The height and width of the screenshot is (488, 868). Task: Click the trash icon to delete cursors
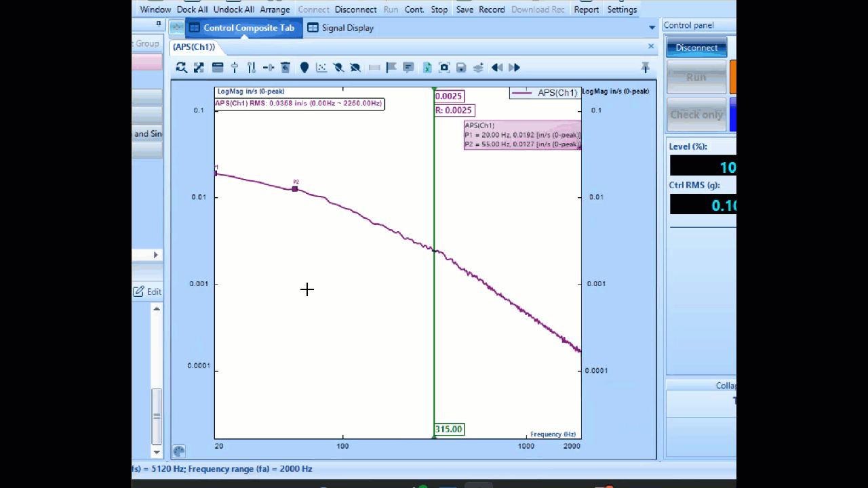tap(285, 68)
